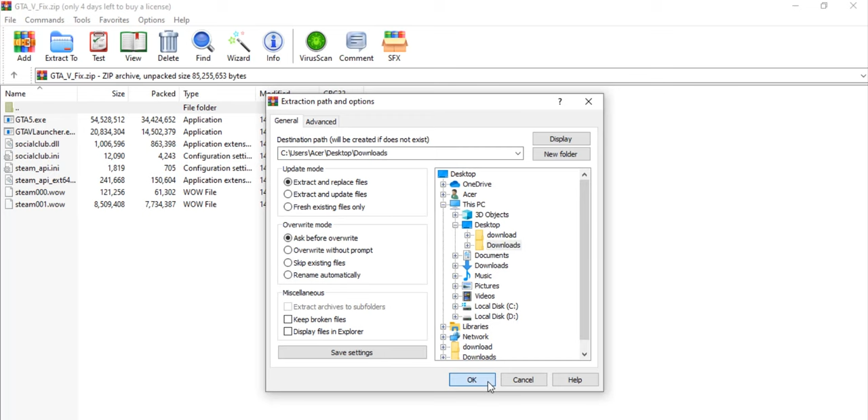Click the question mark in dialog title bar

560,102
